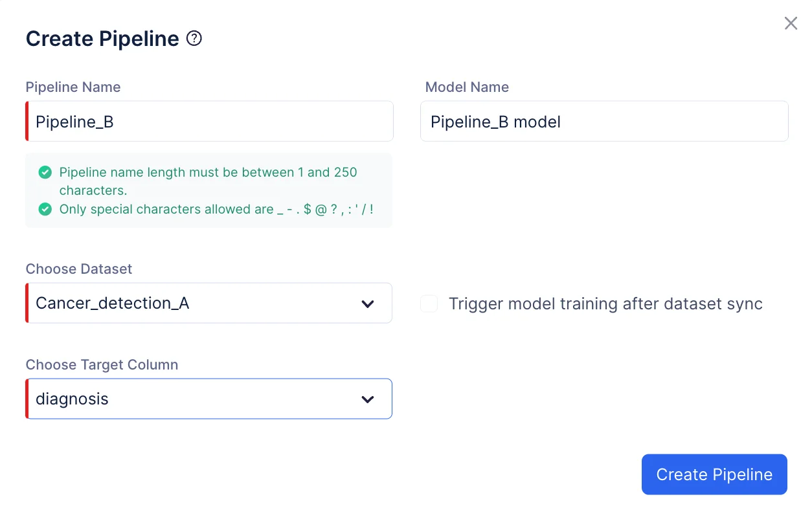
Task: Expand the diagnosis target column dropdown
Action: pos(194,399)
